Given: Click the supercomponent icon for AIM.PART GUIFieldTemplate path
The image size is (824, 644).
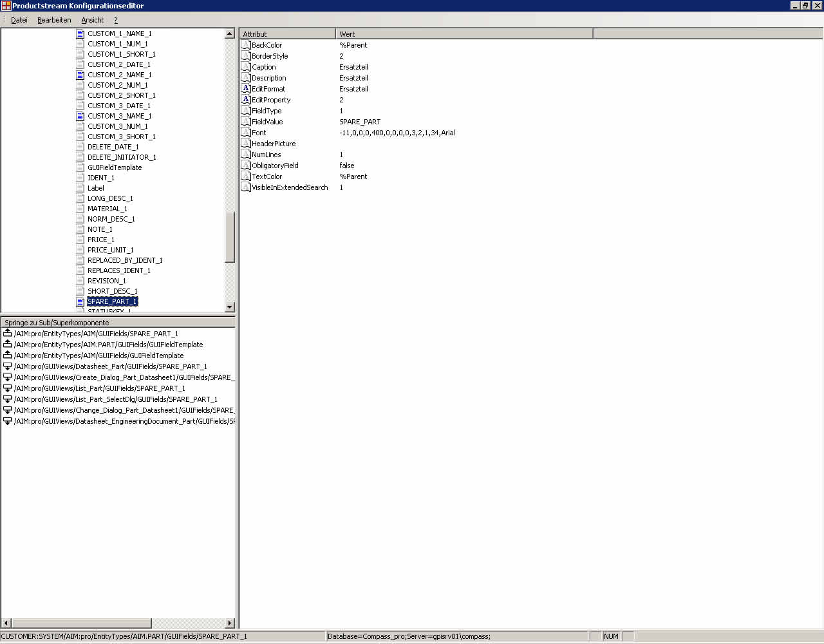Looking at the screenshot, I should pyautogui.click(x=8, y=345).
